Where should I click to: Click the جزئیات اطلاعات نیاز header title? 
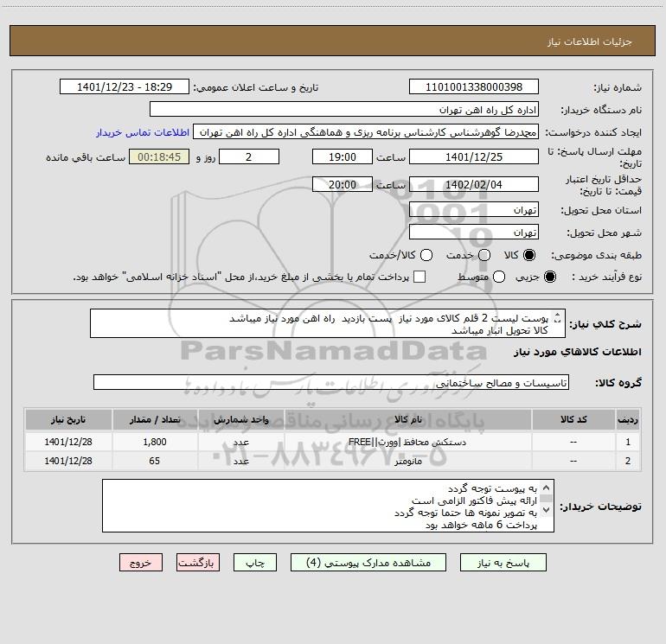(590, 41)
